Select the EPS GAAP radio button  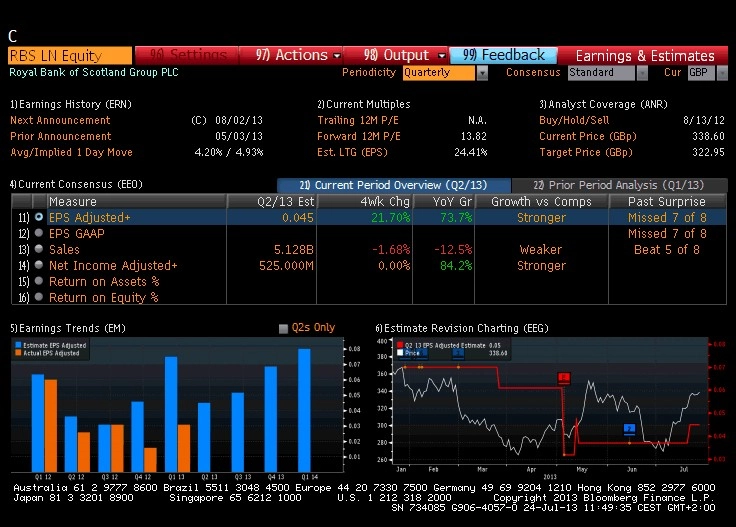click(x=39, y=233)
